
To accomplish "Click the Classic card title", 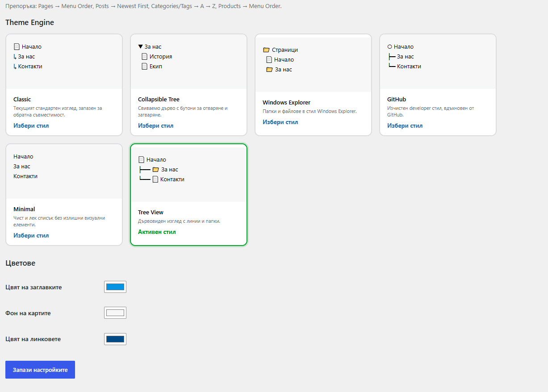I will 22,99.
